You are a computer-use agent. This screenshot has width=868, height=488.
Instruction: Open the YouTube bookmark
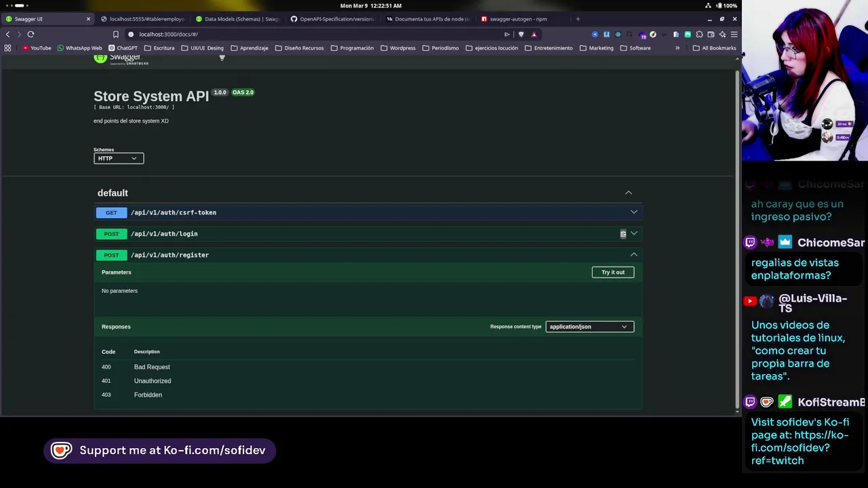coord(37,48)
